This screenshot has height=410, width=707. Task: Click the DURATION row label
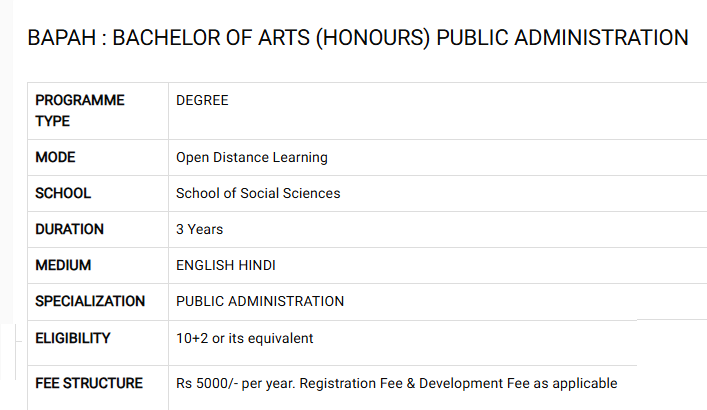pyautogui.click(x=69, y=229)
